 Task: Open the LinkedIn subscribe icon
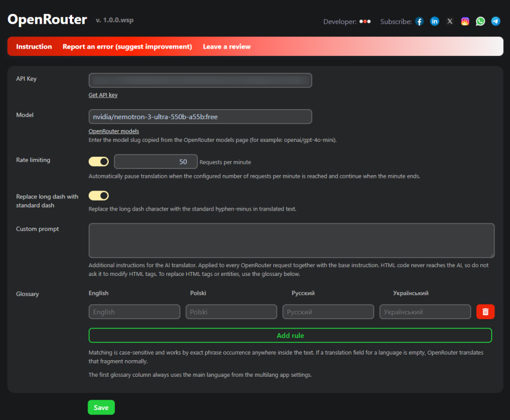(435, 22)
